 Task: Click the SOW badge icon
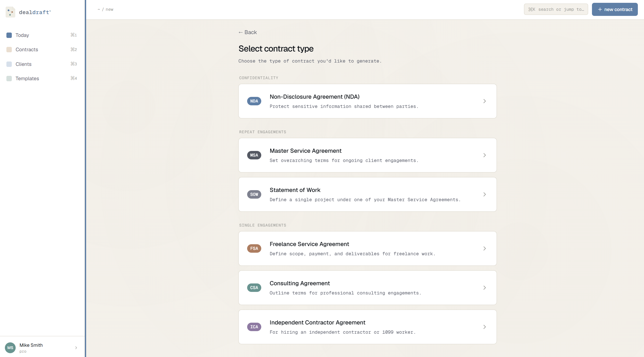(254, 194)
